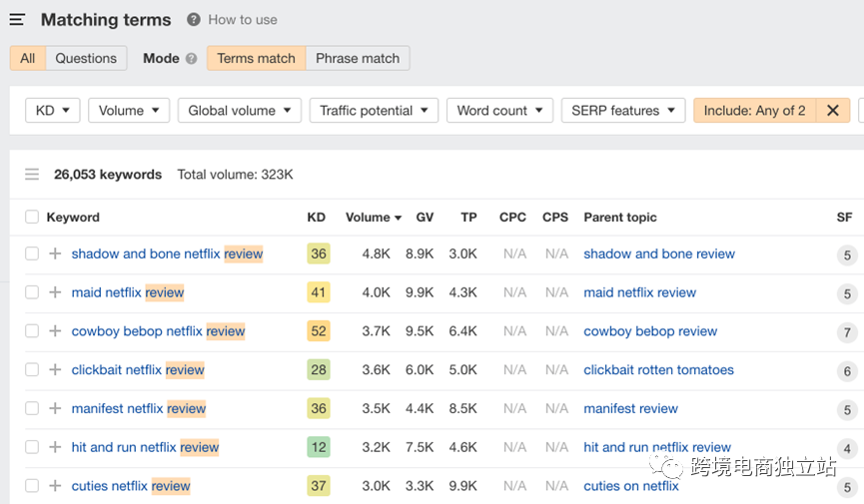This screenshot has height=504, width=864.
Task: Check the clickbait netflix review row
Action: tap(32, 369)
